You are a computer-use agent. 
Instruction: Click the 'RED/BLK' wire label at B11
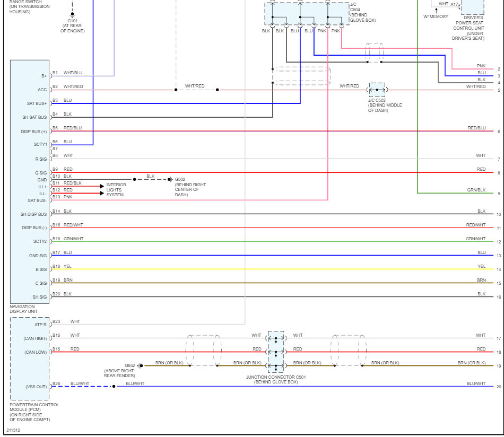[73, 183]
